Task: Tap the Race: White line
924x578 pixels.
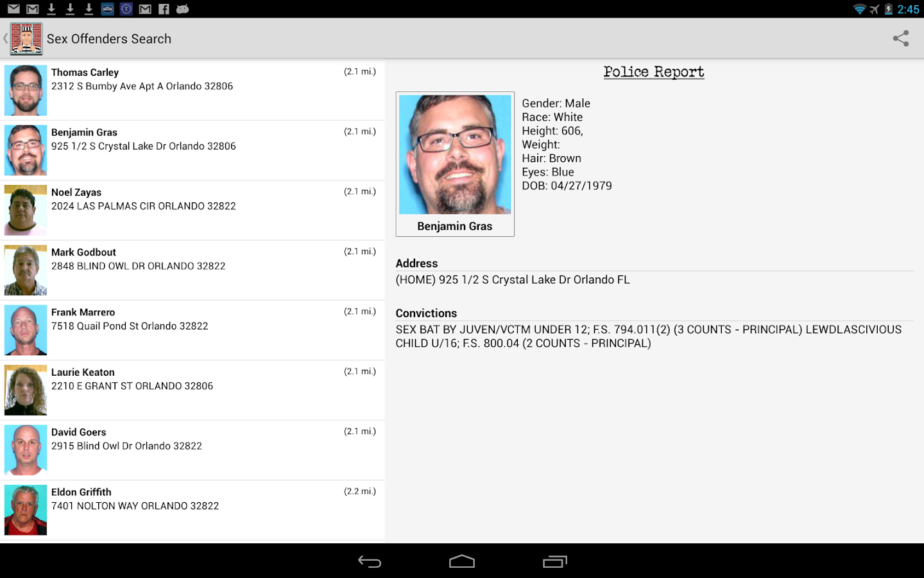Action: point(552,117)
